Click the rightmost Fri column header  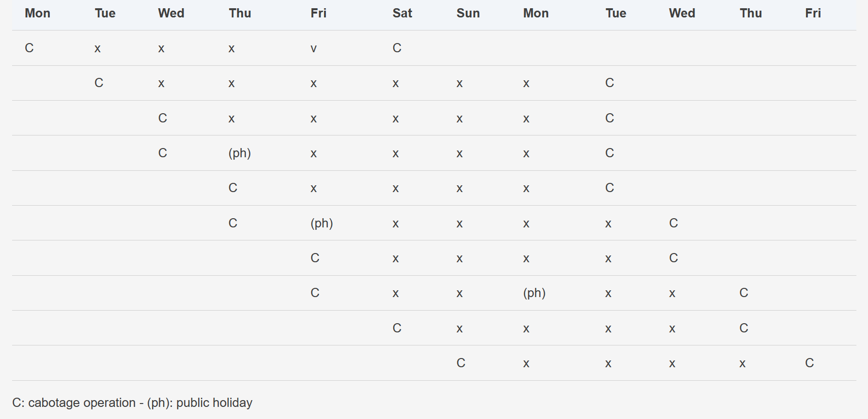click(x=813, y=13)
